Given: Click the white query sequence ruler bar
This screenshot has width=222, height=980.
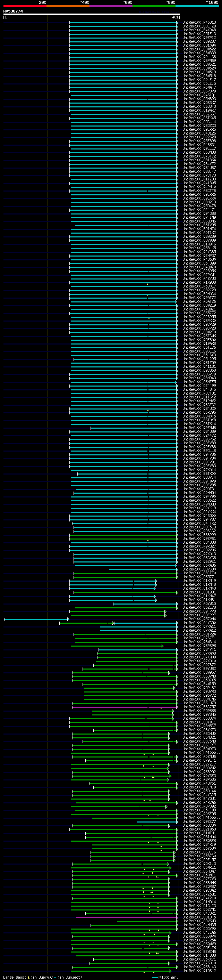Looking at the screenshot, I should tap(91, 15).
